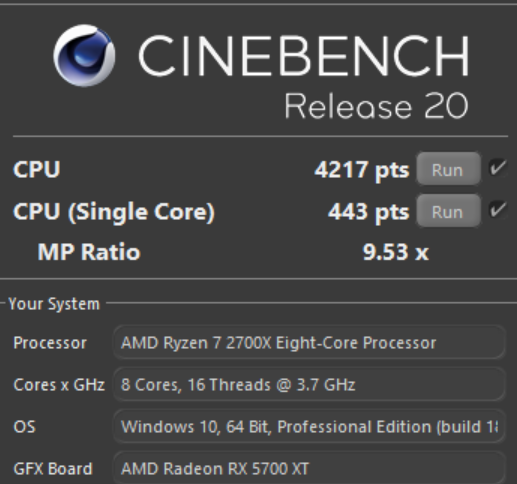Click the CPU label
This screenshot has height=484, width=517.
coord(37,169)
